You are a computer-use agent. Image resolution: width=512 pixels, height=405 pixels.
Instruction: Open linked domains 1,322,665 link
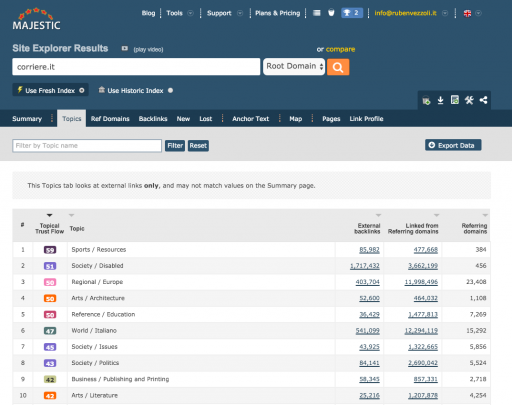point(423,347)
